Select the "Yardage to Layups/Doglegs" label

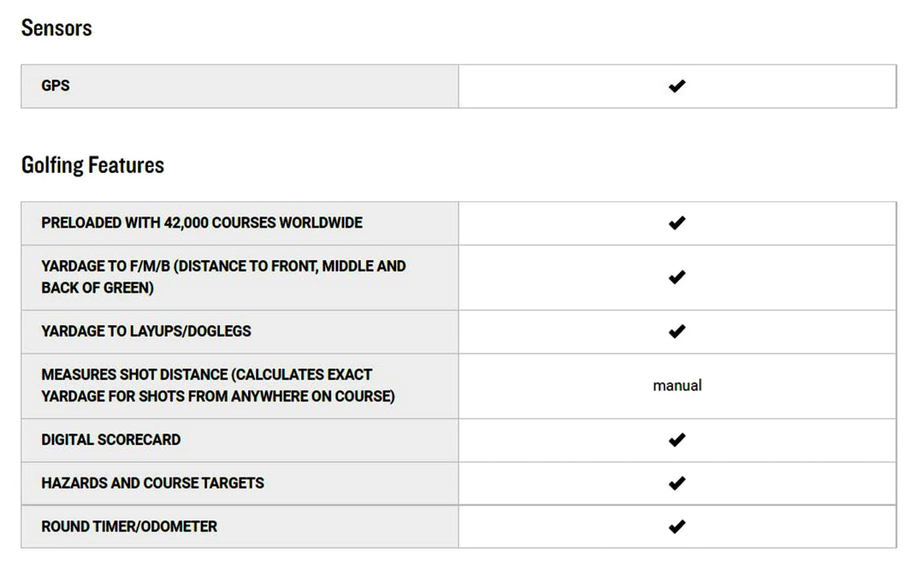(146, 331)
